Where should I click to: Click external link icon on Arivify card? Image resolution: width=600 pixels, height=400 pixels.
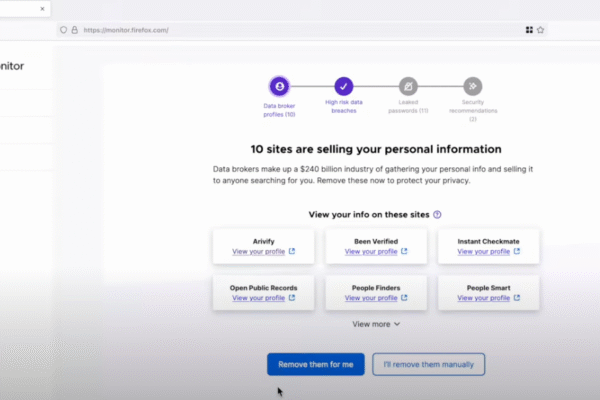pos(291,252)
